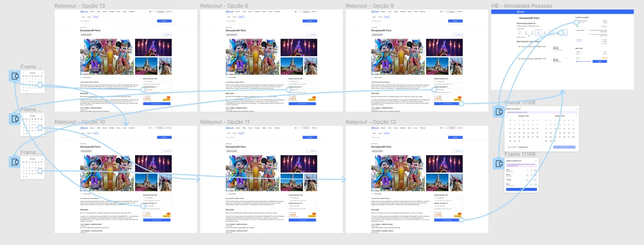Select the site logo in Relayout - Opção 13
Viewport: 644px width, 245px height.
[85, 11]
